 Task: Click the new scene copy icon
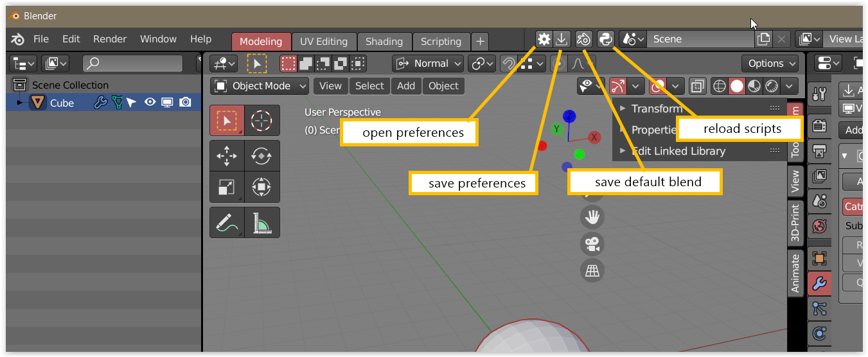763,39
